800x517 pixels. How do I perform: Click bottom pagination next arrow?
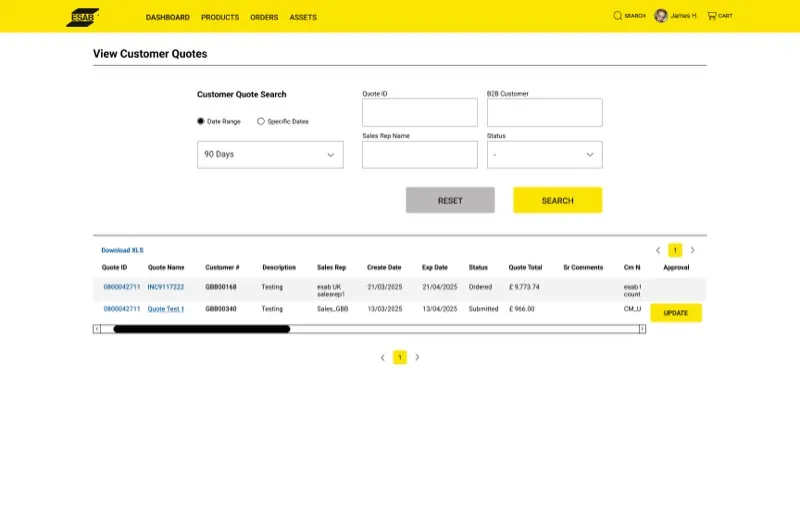coord(417,357)
